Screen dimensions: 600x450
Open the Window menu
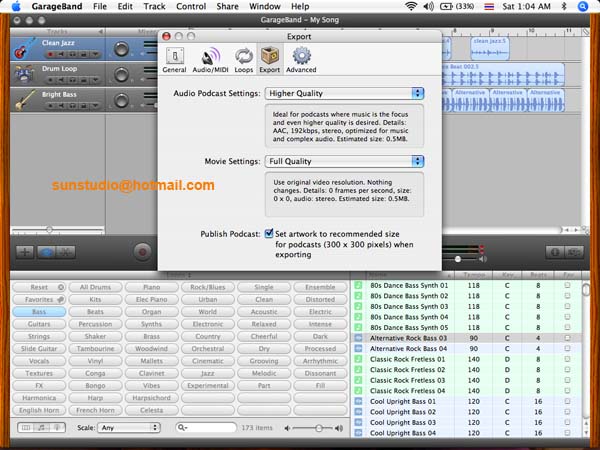click(265, 7)
